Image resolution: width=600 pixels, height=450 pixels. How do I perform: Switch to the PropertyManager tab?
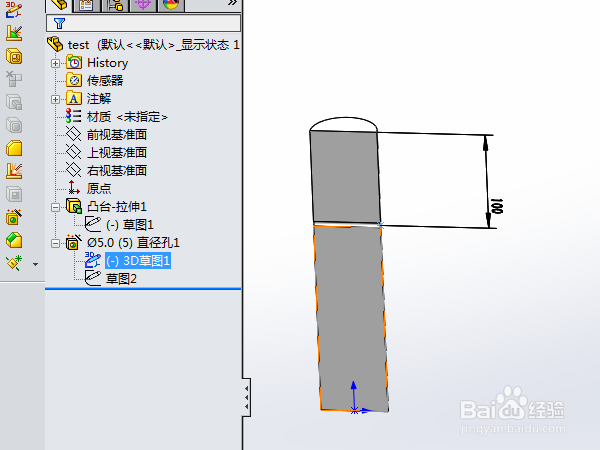(x=86, y=5)
